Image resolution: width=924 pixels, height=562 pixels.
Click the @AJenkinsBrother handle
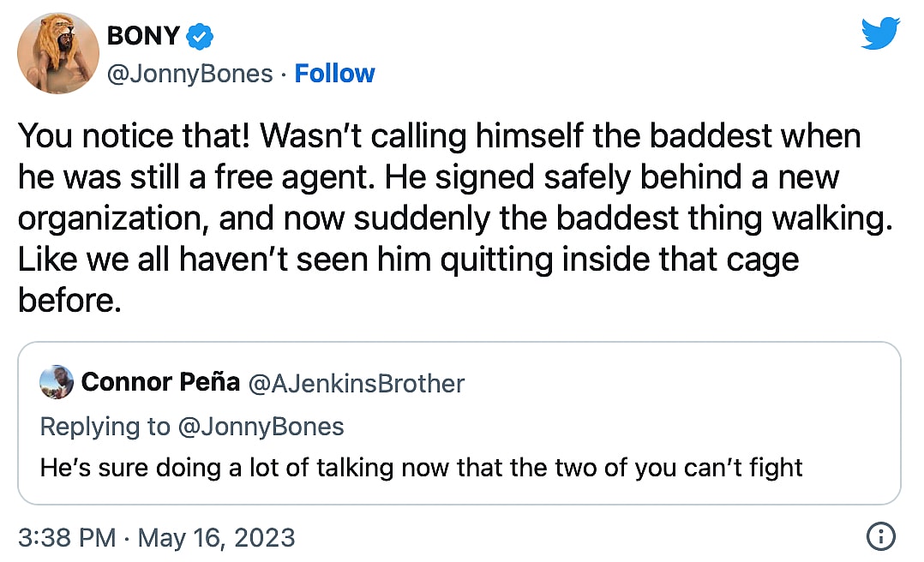[x=356, y=383]
